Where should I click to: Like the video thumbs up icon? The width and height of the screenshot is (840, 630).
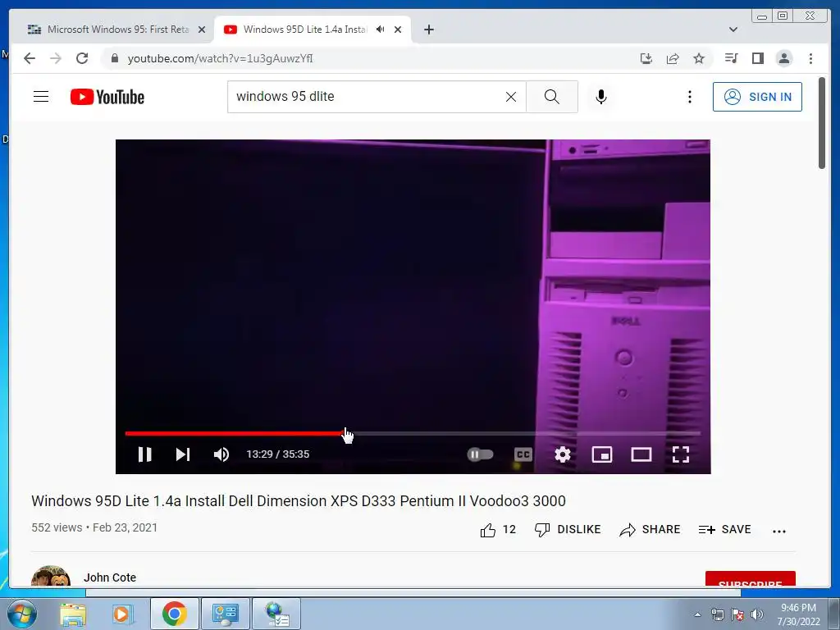(x=488, y=530)
